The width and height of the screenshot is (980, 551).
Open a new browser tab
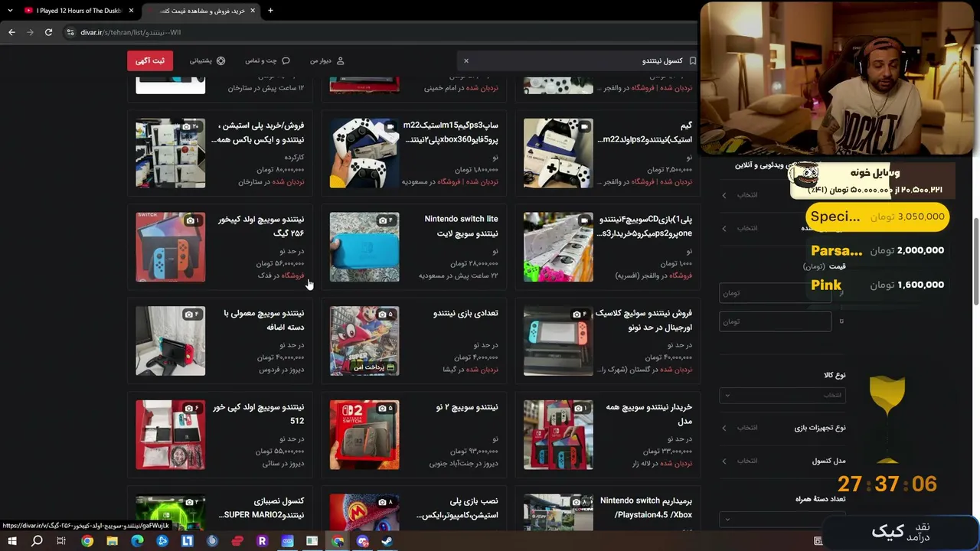click(x=270, y=11)
